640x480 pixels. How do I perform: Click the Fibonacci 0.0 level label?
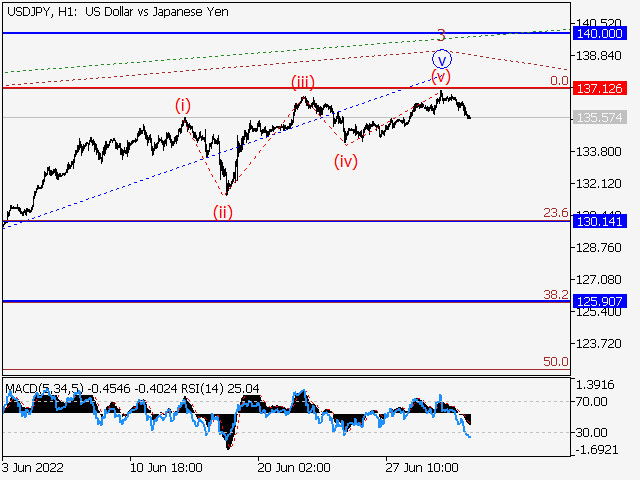[559, 81]
